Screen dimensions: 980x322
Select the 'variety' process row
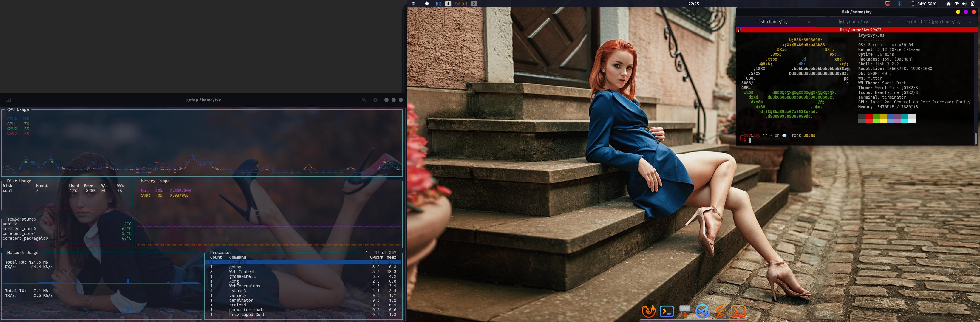(303, 295)
